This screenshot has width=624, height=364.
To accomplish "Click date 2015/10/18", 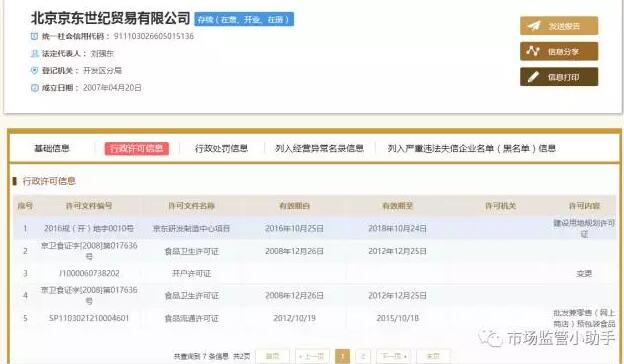I will [397, 318].
